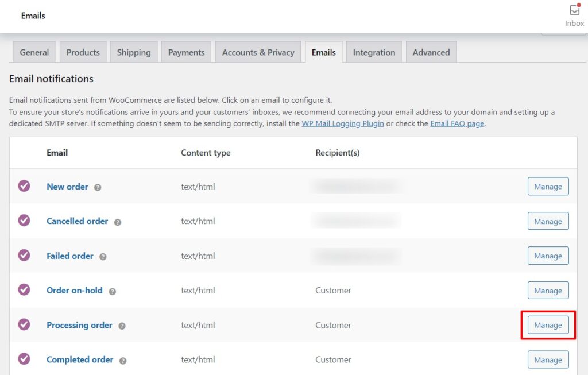The image size is (588, 375).
Task: Click the help icon beside Processing order
Action: click(122, 325)
